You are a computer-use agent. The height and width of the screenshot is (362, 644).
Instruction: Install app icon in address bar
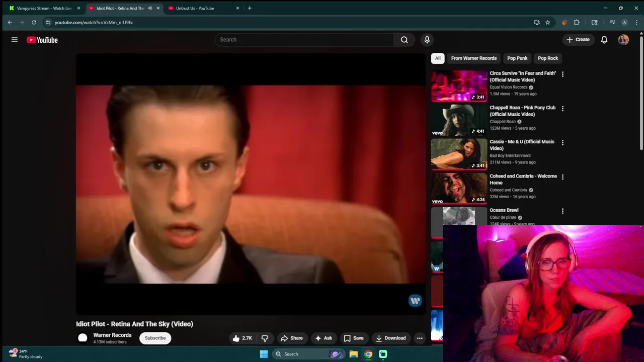tap(537, 22)
